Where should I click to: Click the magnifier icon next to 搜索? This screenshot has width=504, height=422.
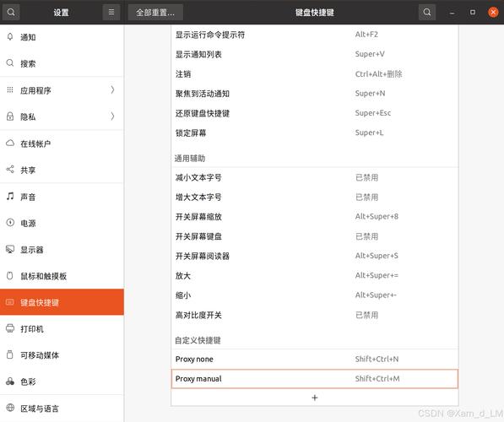[10, 63]
